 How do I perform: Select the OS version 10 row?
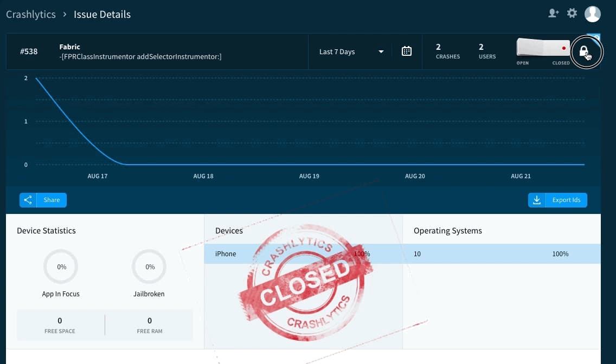(x=502, y=254)
